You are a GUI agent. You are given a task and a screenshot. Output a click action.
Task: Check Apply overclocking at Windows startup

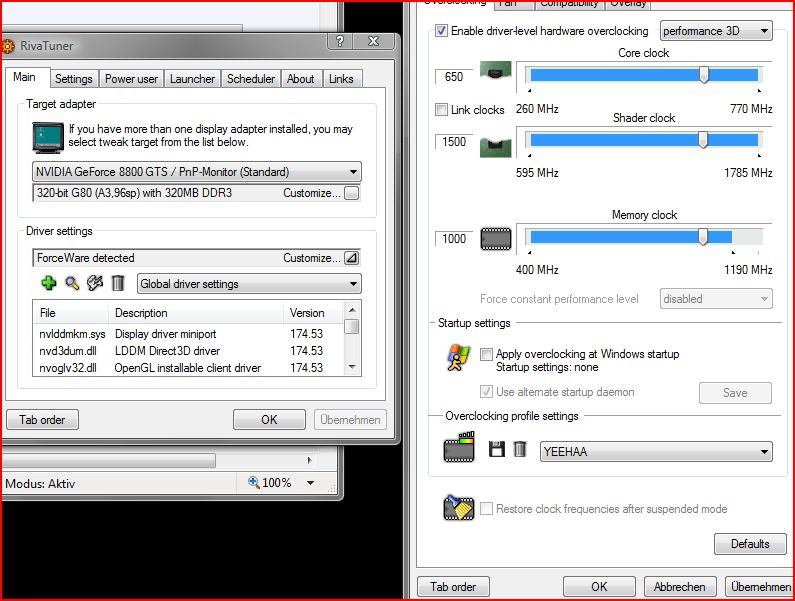pyautogui.click(x=486, y=354)
